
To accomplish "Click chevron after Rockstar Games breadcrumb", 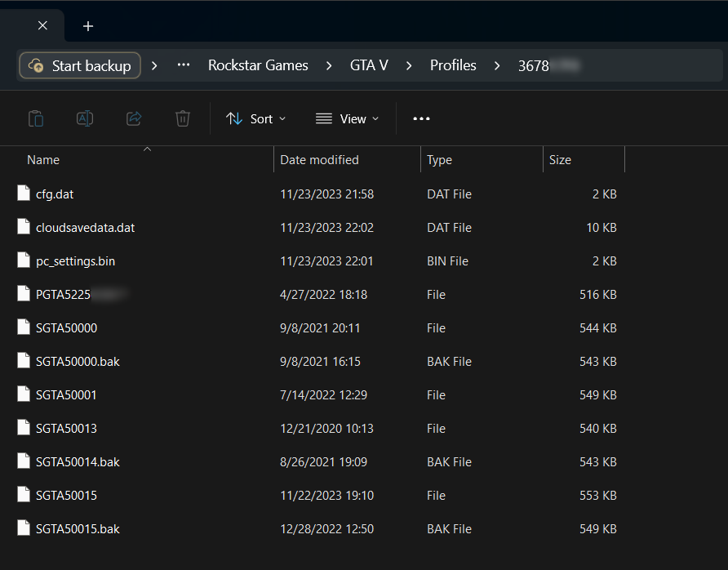I will (329, 65).
